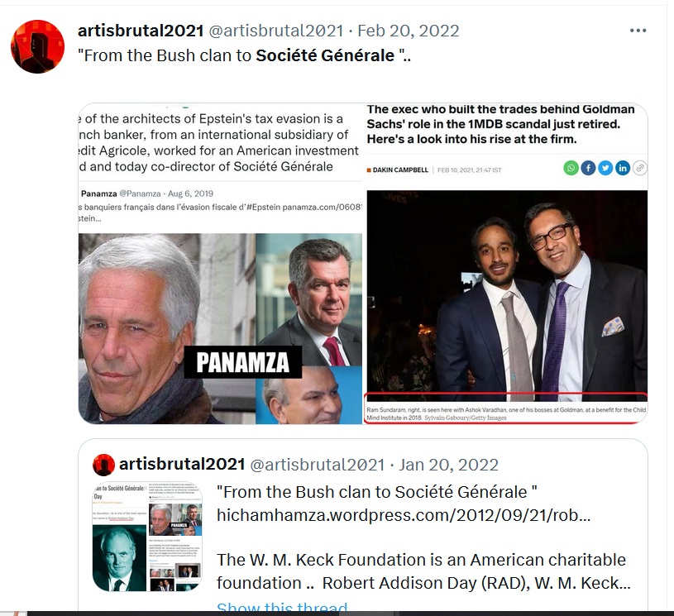Click the artisbrutal2021 profile avatar

[x=37, y=46]
